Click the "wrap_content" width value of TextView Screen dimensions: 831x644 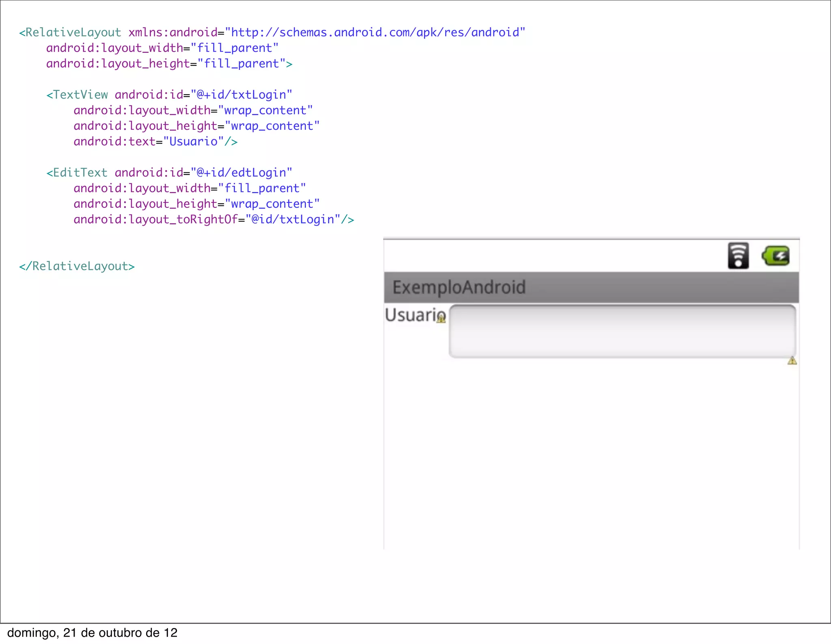(x=265, y=110)
